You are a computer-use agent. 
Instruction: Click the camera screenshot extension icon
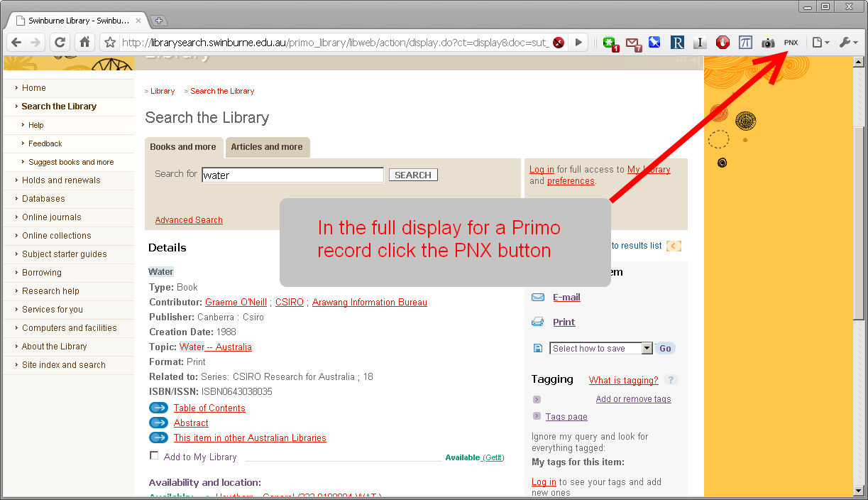[768, 43]
